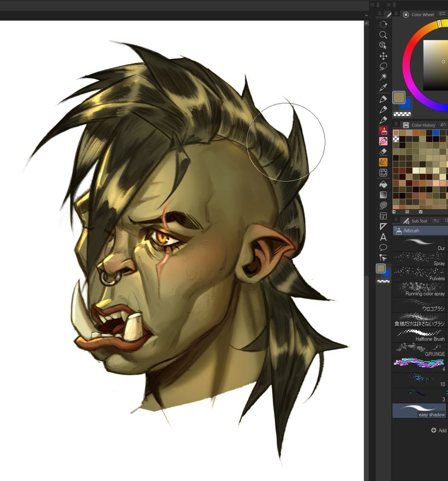Screen dimensions: 448x481
Task: Open the canvas tab dropdown chevron
Action: tap(366, 15)
